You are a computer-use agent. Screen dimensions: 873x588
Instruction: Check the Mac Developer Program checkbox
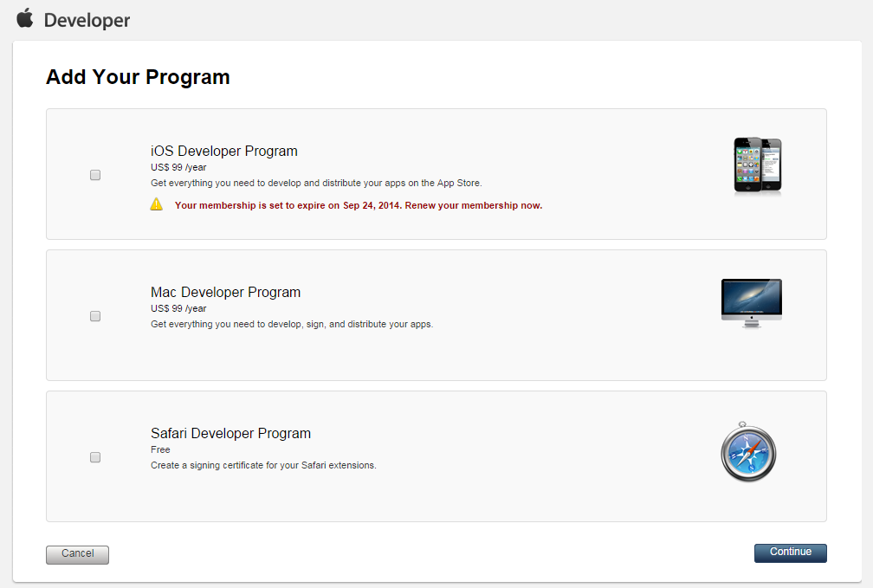tap(95, 316)
